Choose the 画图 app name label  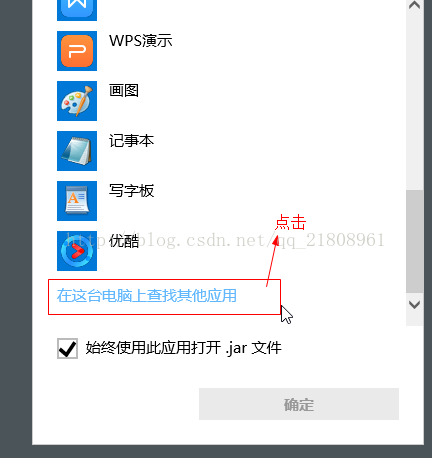tap(124, 91)
